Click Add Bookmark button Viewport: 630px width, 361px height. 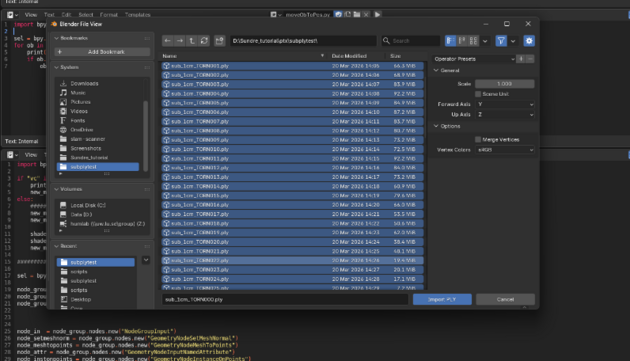(102, 52)
